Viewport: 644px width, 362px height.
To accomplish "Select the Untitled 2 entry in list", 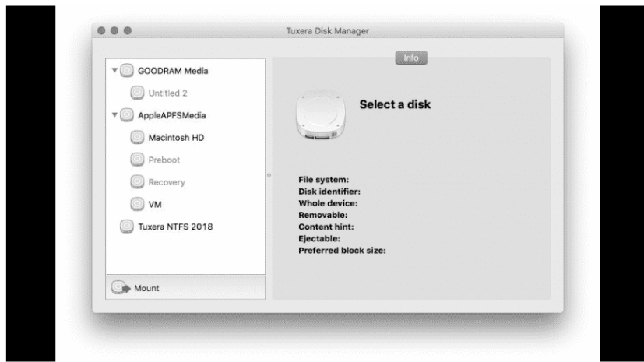I will (167, 93).
